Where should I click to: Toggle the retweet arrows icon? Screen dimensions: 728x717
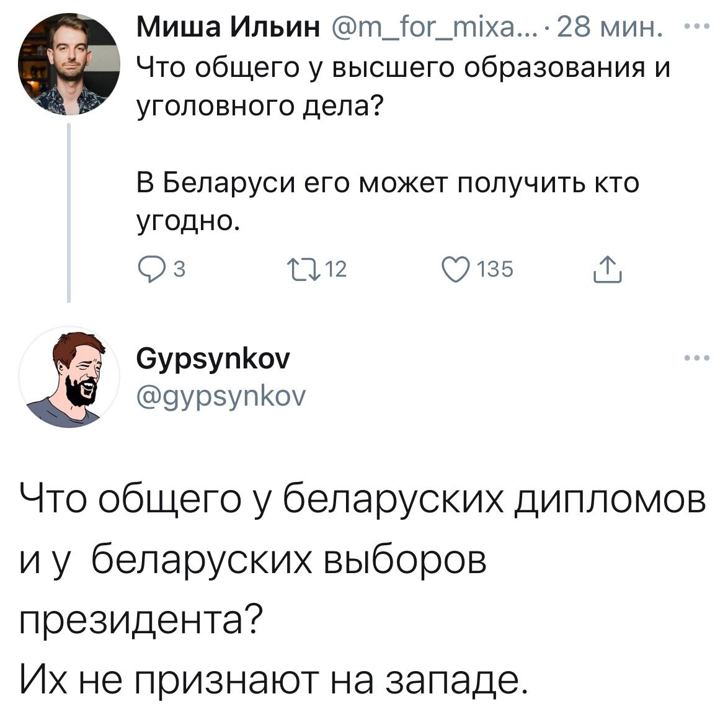[x=304, y=269]
